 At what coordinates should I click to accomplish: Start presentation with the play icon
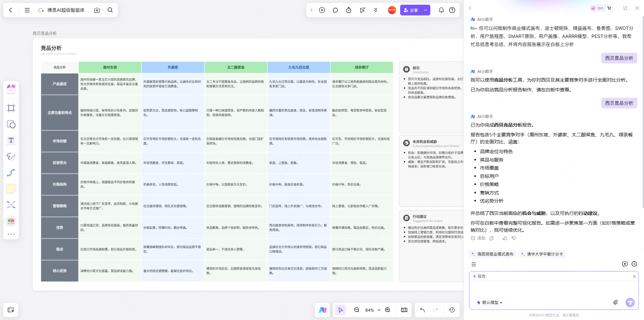point(322,10)
